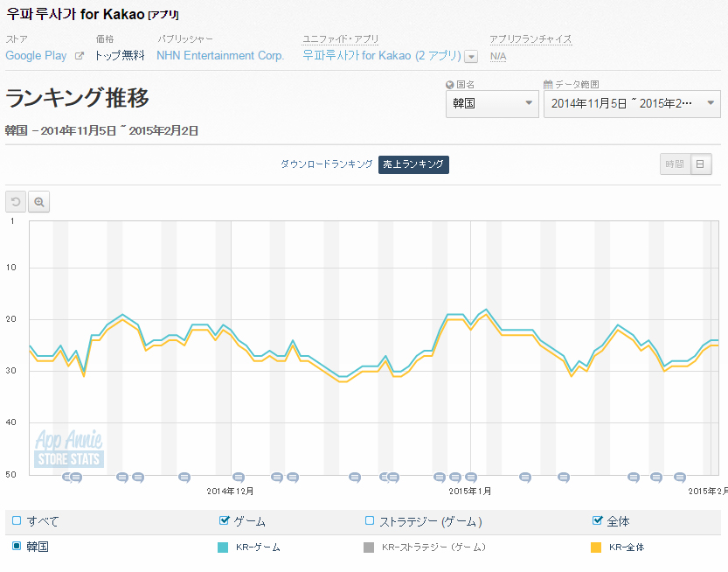The width and height of the screenshot is (728, 572).
Task: Click the KR-ゲーム legend label
Action: [258, 548]
